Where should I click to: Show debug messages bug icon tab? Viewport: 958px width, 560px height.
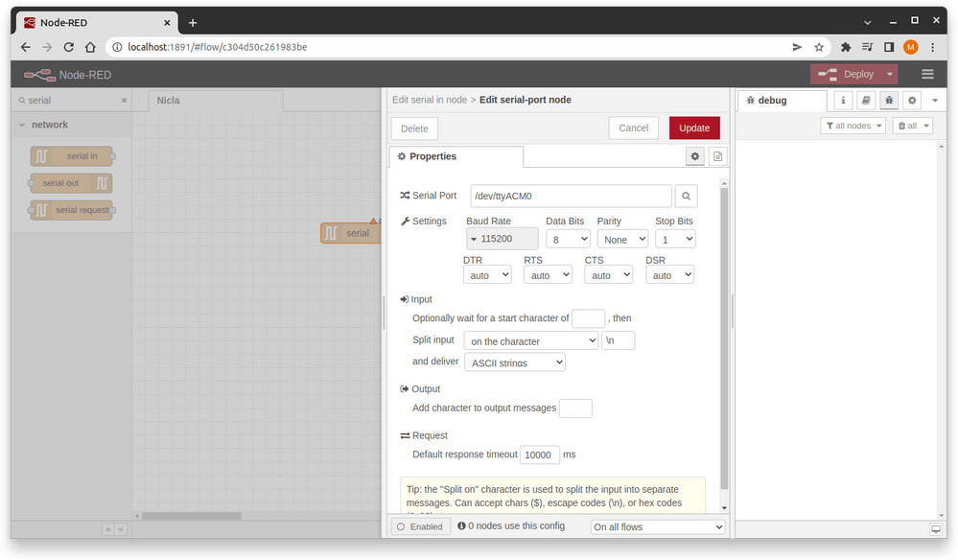coord(889,100)
